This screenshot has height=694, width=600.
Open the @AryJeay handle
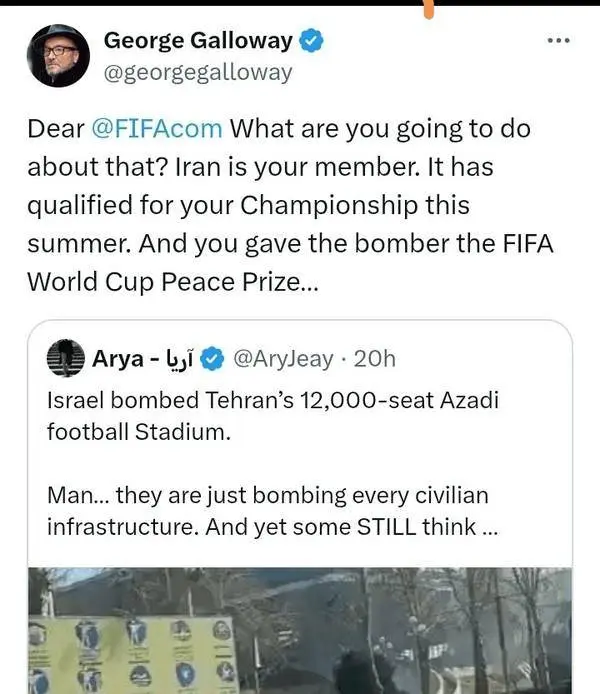pos(285,357)
